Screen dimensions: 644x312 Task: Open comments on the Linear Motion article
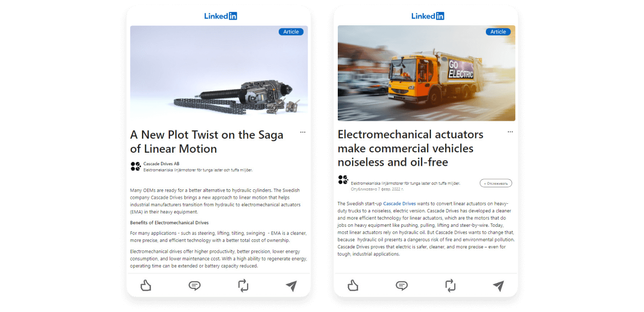point(195,285)
